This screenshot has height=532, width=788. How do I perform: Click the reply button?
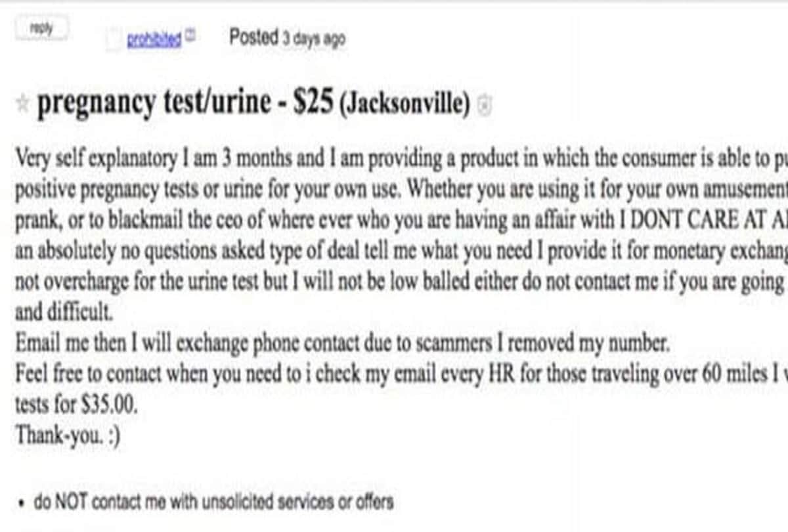click(x=41, y=30)
